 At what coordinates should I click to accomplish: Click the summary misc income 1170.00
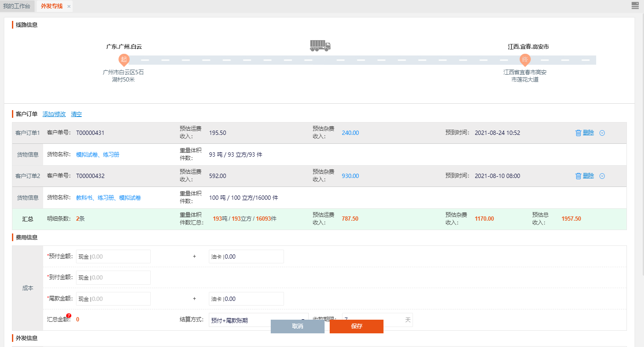click(484, 219)
